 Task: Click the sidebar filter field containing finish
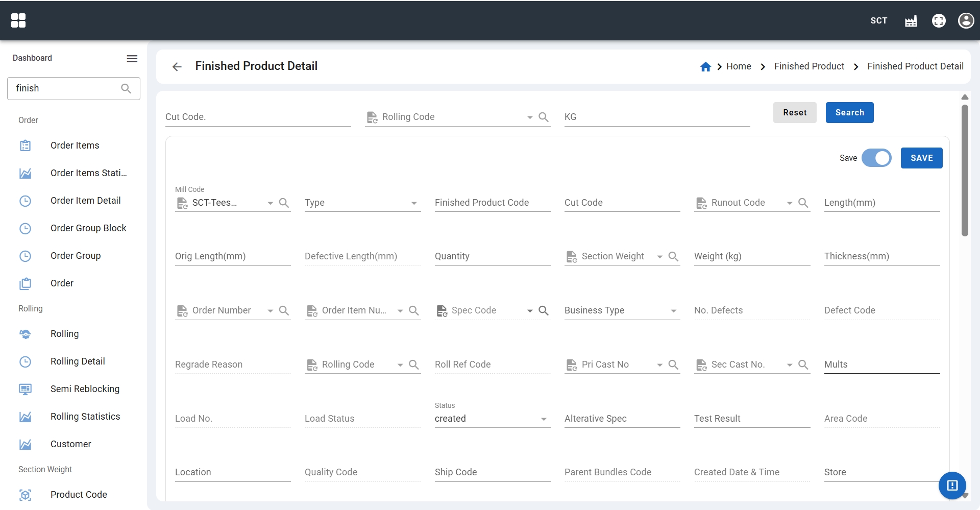(x=73, y=88)
